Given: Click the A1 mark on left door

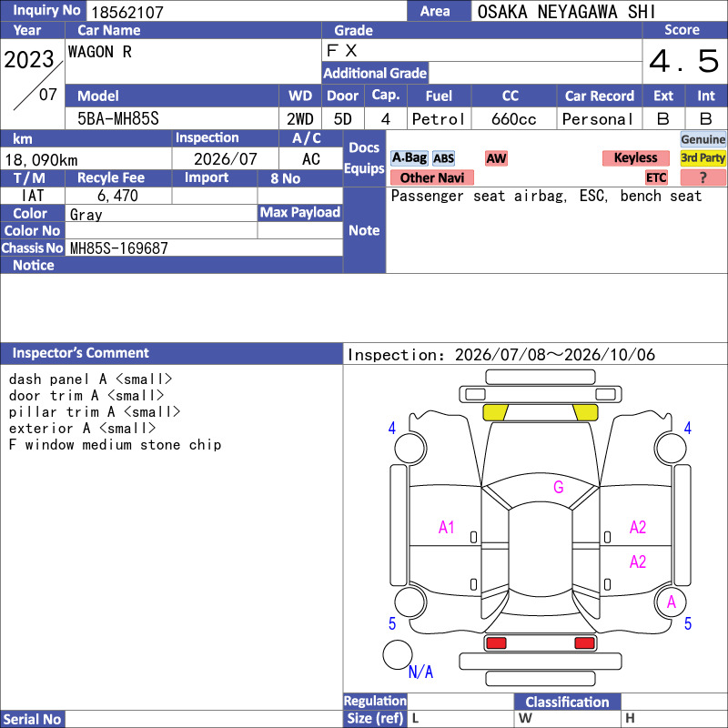Looking at the screenshot, I should pyautogui.click(x=446, y=528).
